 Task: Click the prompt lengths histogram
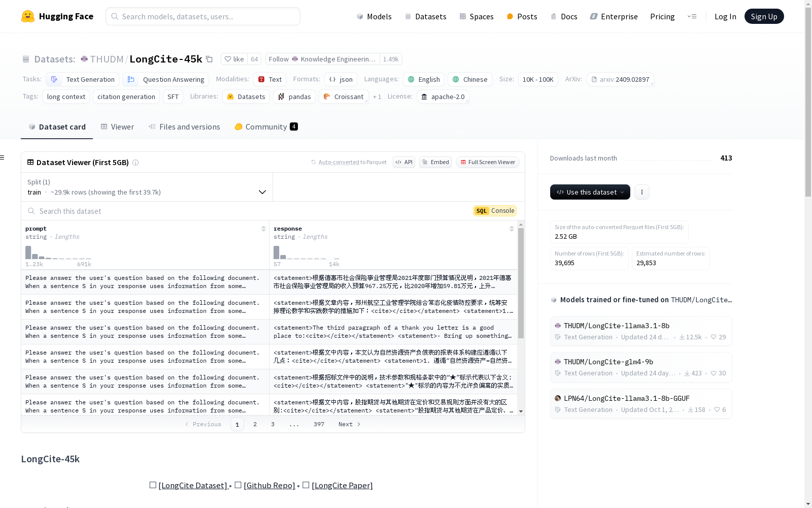point(58,252)
